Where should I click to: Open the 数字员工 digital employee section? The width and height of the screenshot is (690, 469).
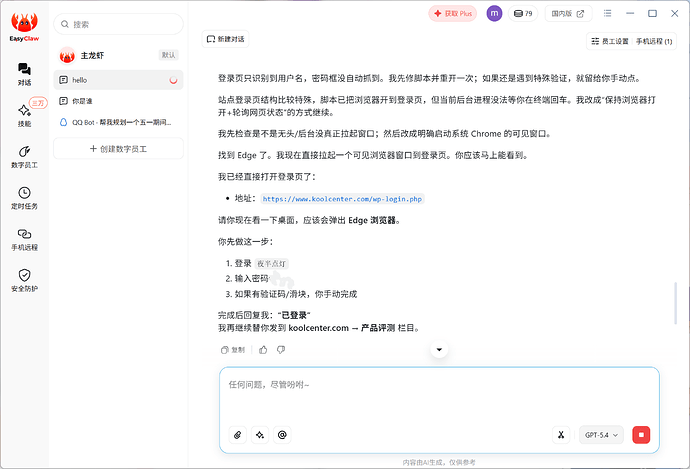(24, 157)
